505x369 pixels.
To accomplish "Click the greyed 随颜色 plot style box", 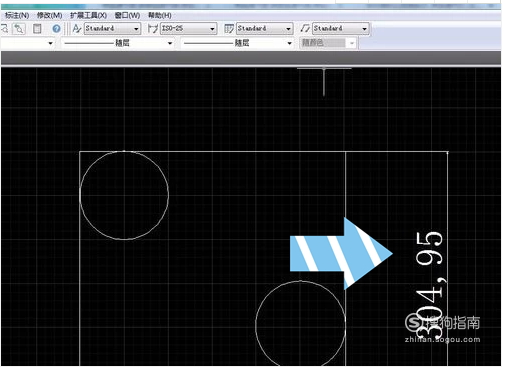I will point(328,43).
